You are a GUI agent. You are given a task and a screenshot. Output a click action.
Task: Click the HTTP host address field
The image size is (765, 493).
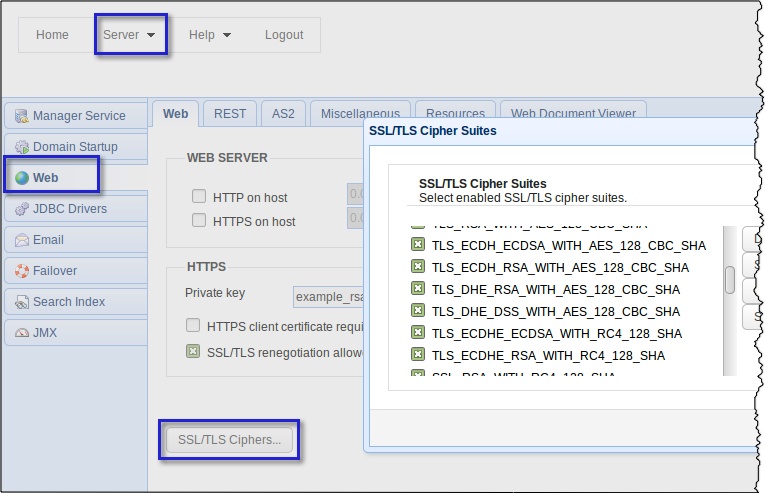[x=355, y=194]
